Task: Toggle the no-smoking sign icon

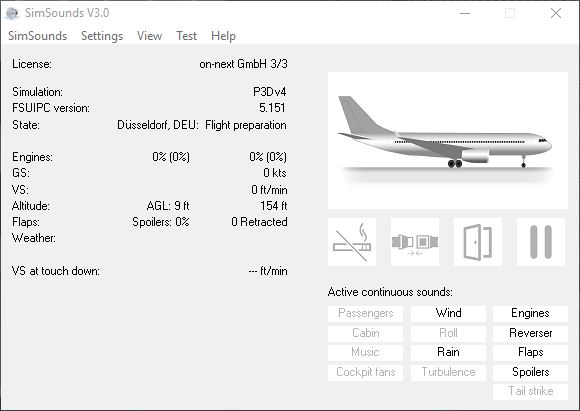Action: 352,242
